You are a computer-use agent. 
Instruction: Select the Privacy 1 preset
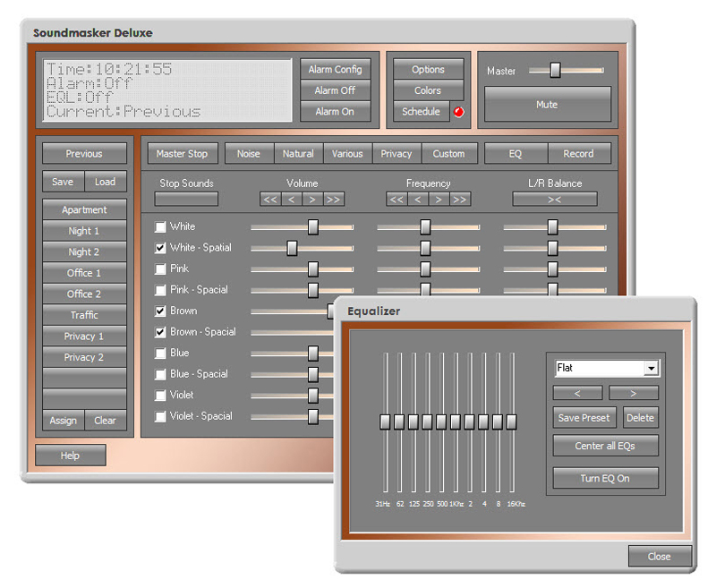click(84, 337)
